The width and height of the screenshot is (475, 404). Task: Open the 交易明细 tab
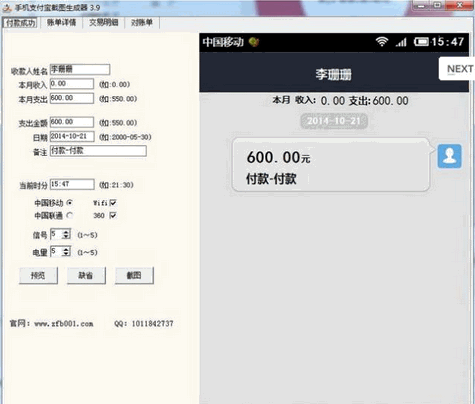tap(103, 23)
